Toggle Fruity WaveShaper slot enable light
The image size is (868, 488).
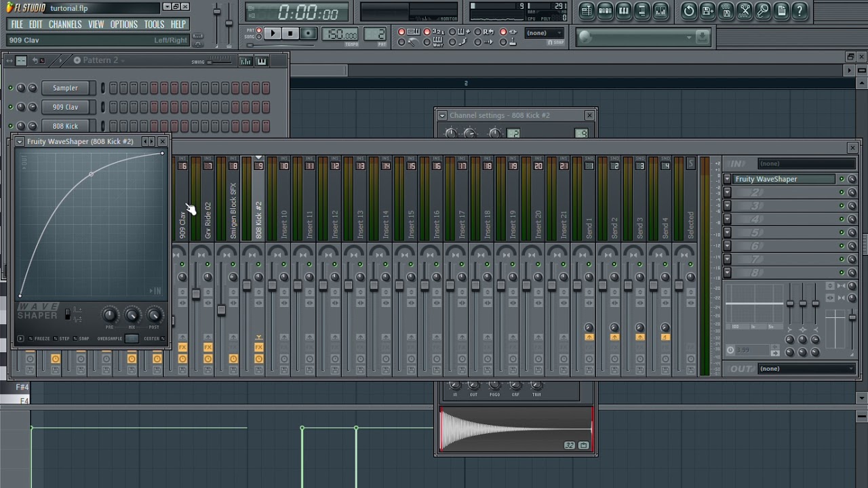coord(842,179)
